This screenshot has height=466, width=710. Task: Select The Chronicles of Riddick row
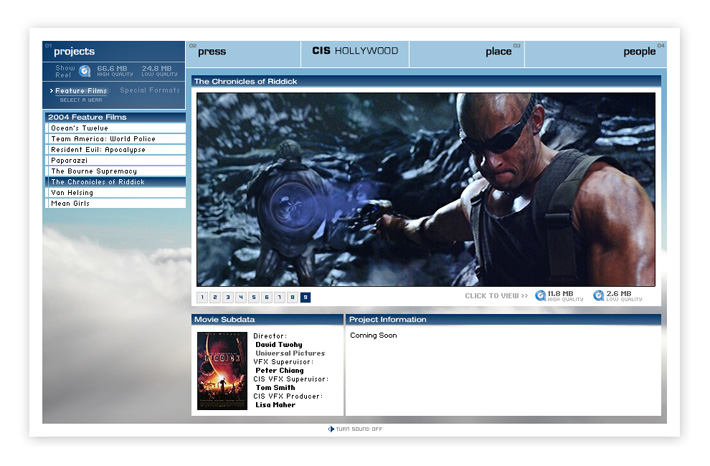(x=115, y=182)
